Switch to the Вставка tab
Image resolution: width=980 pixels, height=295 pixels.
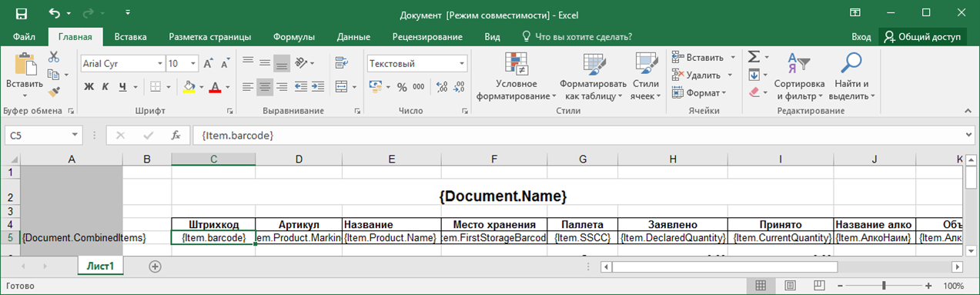click(130, 36)
